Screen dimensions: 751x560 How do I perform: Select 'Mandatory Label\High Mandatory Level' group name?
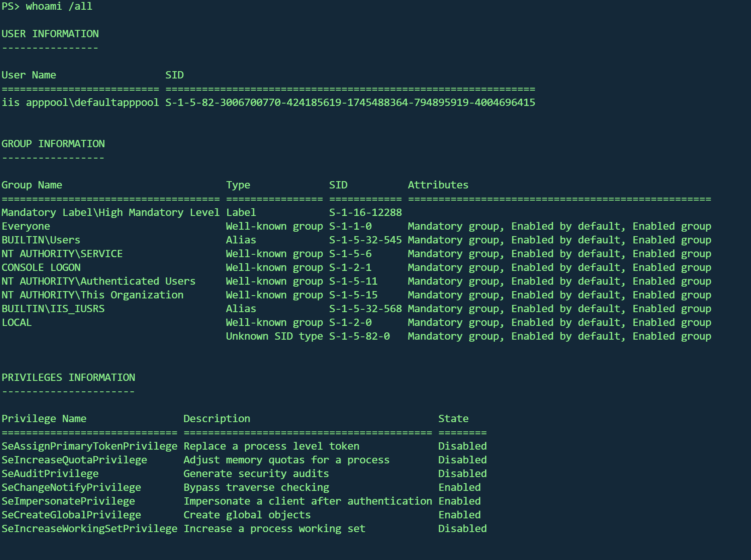point(110,213)
